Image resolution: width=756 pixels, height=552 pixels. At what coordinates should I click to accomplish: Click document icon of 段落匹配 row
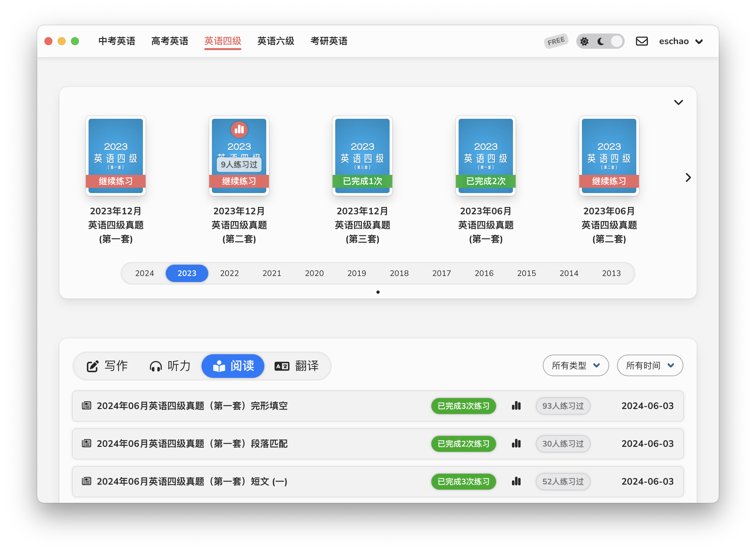point(87,444)
